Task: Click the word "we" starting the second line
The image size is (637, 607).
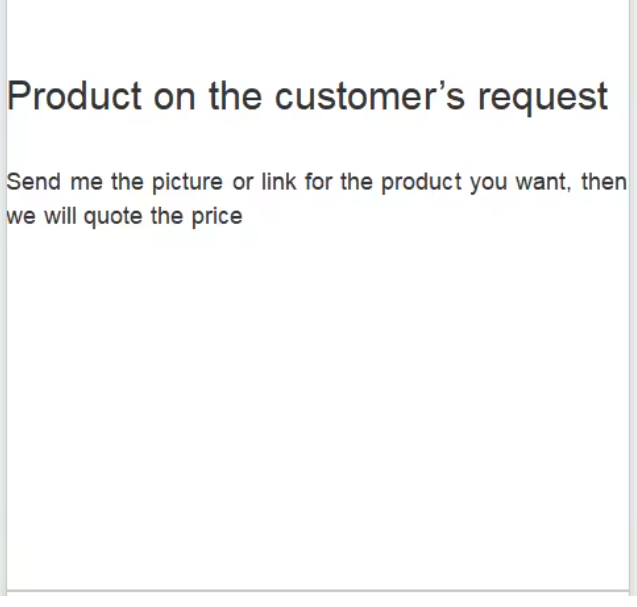Action: point(21,216)
